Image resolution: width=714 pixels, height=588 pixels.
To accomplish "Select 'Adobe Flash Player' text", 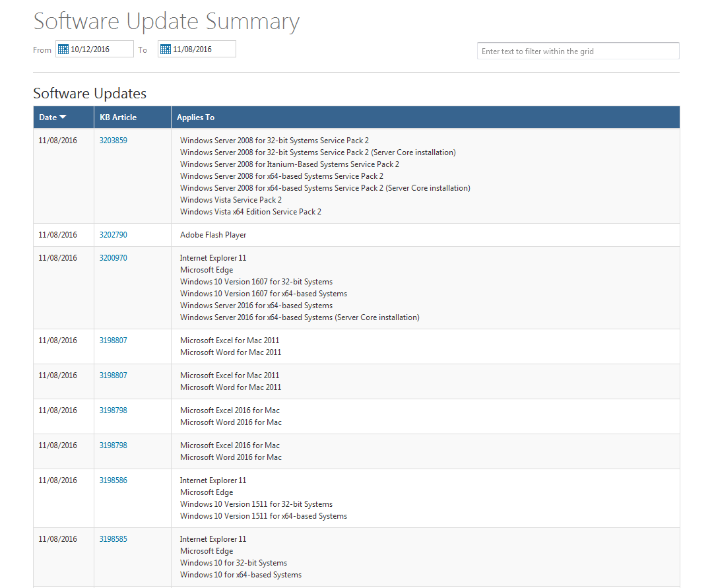I will (x=213, y=234).
